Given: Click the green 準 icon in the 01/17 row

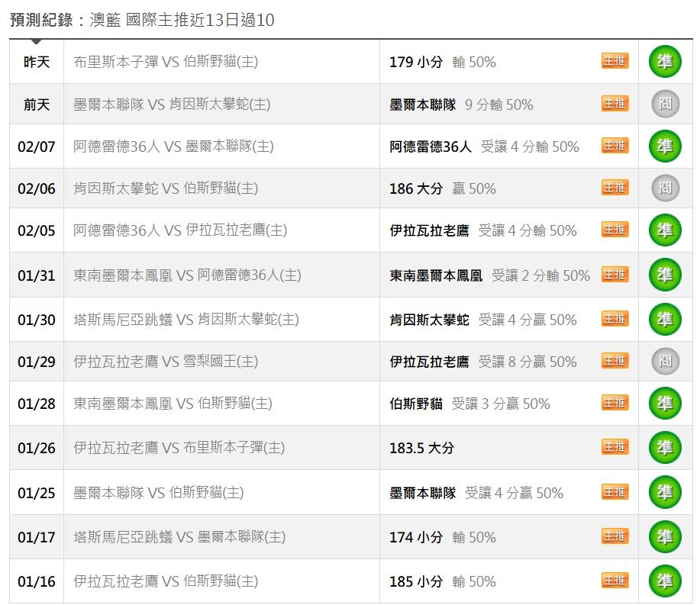Looking at the screenshot, I should [x=665, y=537].
